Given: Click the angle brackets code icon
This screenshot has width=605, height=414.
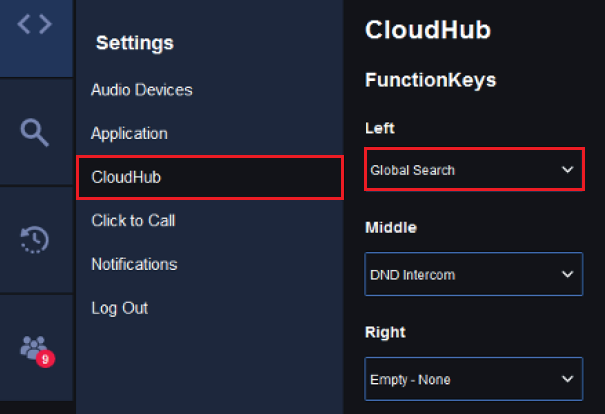Looking at the screenshot, I should [35, 24].
